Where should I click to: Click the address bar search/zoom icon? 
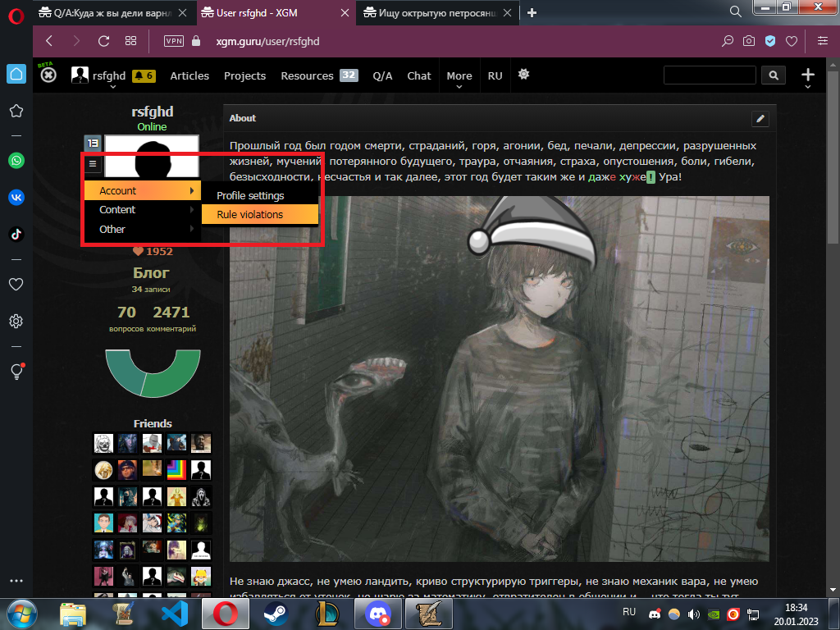click(x=728, y=41)
